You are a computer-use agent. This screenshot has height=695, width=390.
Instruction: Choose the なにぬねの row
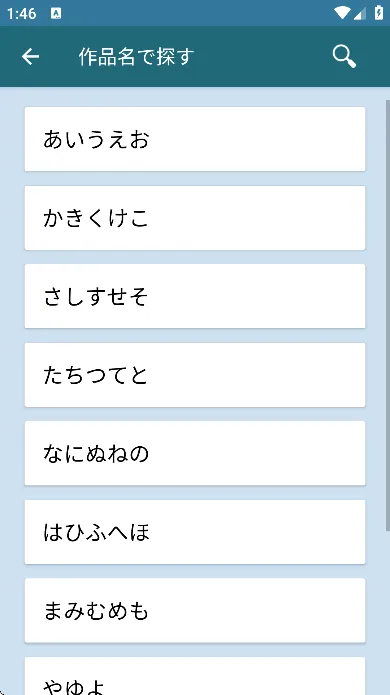tap(195, 453)
